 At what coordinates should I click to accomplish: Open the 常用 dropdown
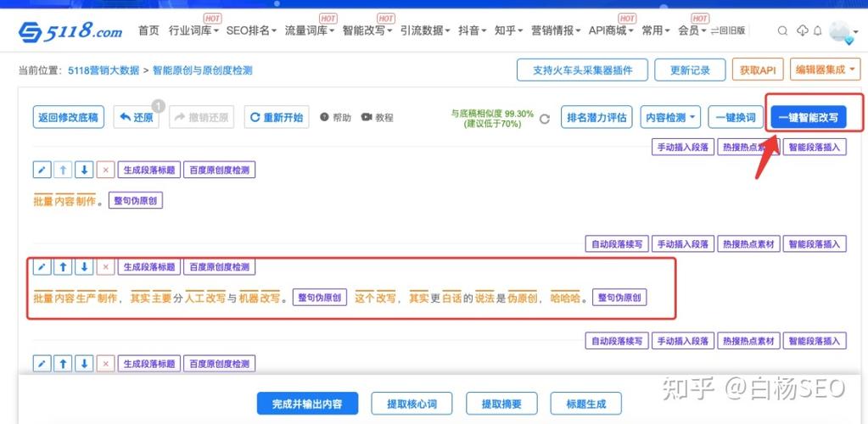click(x=656, y=31)
